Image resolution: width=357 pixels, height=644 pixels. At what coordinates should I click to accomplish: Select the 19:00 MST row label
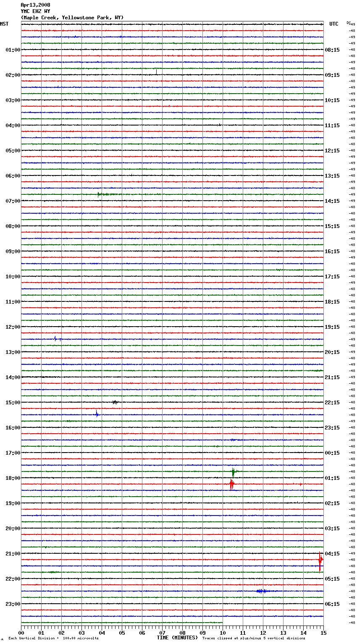pyautogui.click(x=13, y=503)
